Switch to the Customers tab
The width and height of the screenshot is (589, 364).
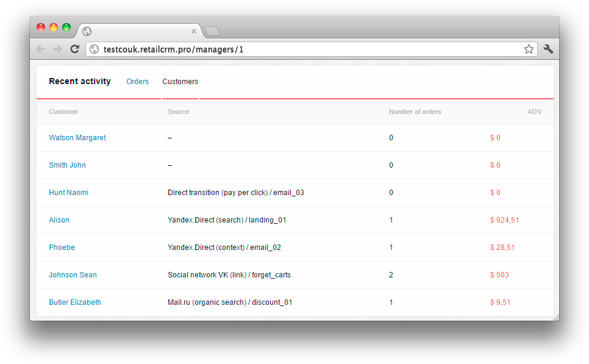180,82
